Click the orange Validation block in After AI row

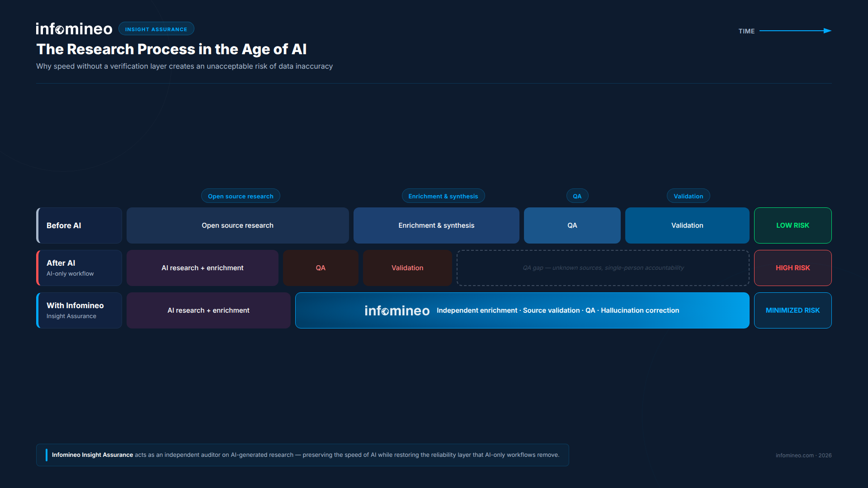pyautogui.click(x=407, y=268)
